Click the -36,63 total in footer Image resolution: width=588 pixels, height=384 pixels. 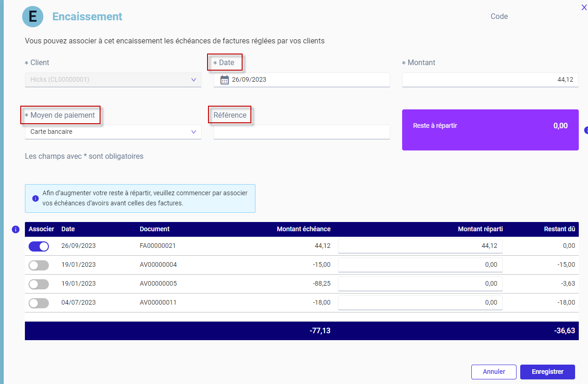coord(564,330)
